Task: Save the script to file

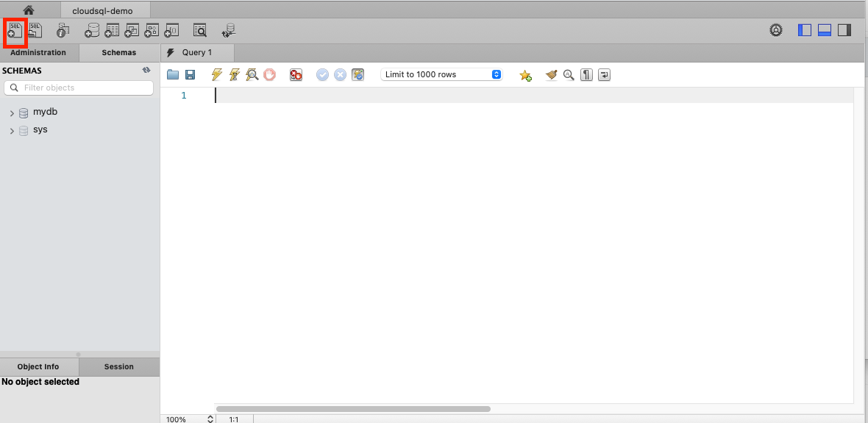Action: tap(190, 75)
